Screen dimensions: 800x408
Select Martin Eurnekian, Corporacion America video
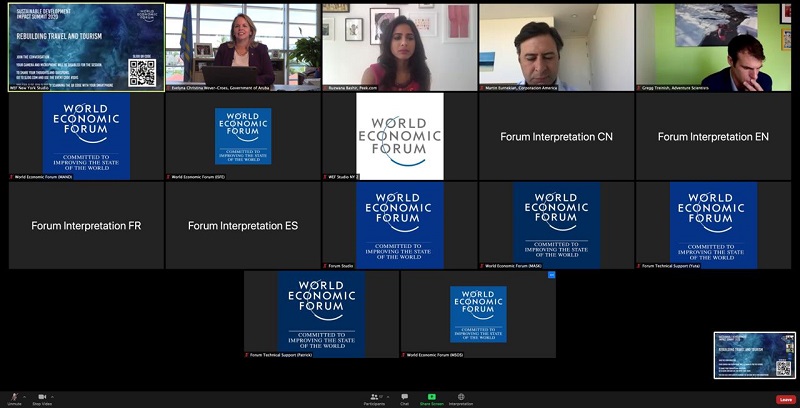(x=557, y=47)
